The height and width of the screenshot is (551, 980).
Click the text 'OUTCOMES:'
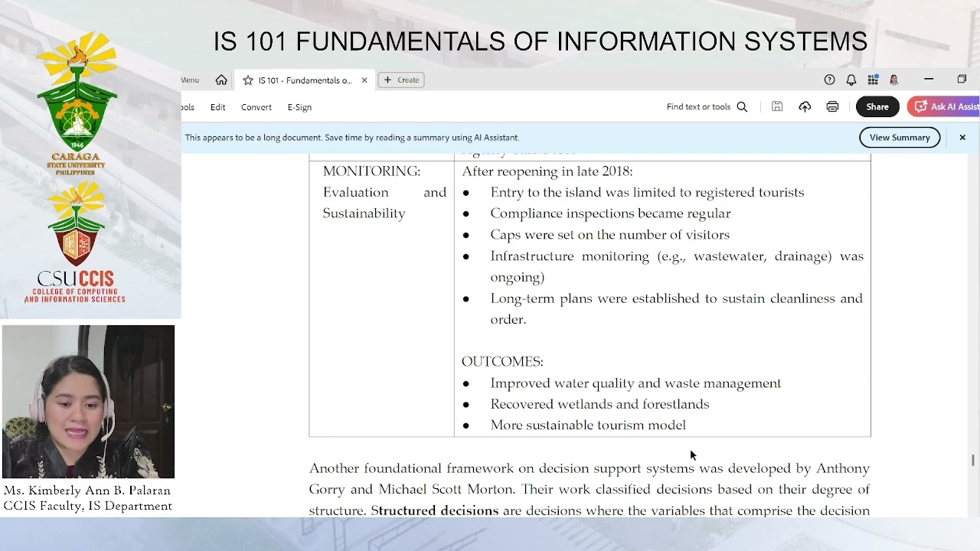point(502,362)
